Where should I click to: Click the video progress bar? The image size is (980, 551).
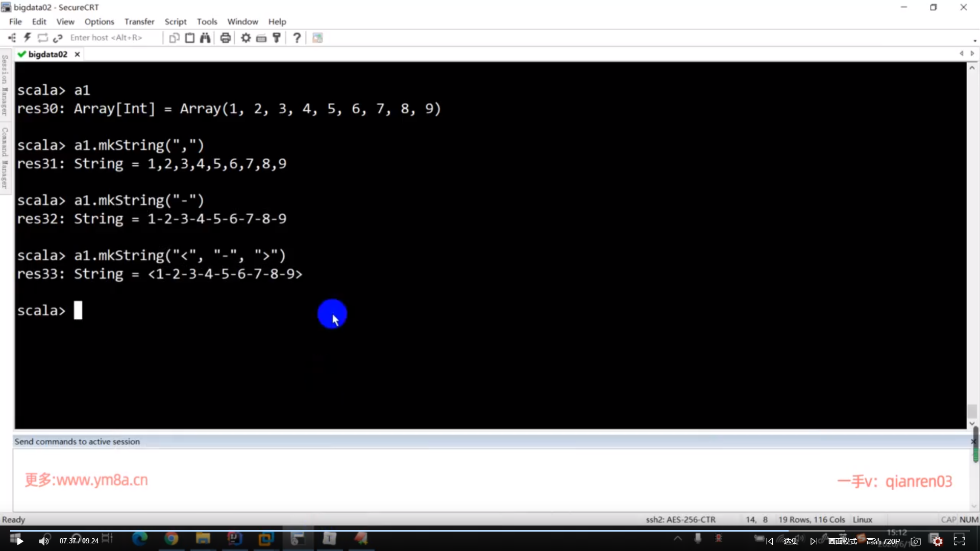click(x=490, y=531)
